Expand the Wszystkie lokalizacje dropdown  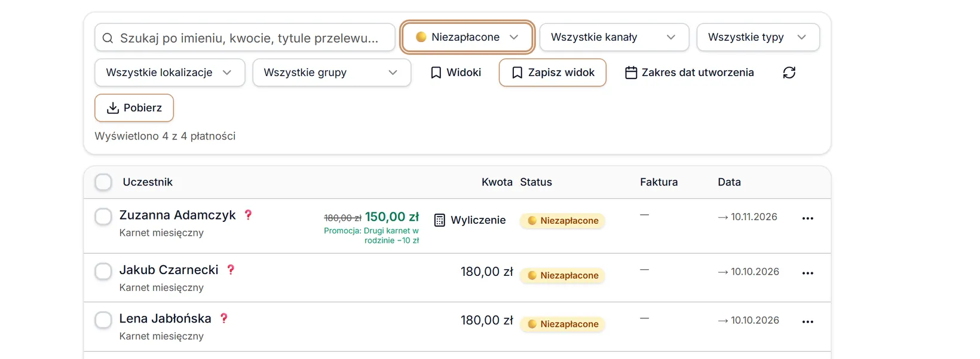(170, 72)
